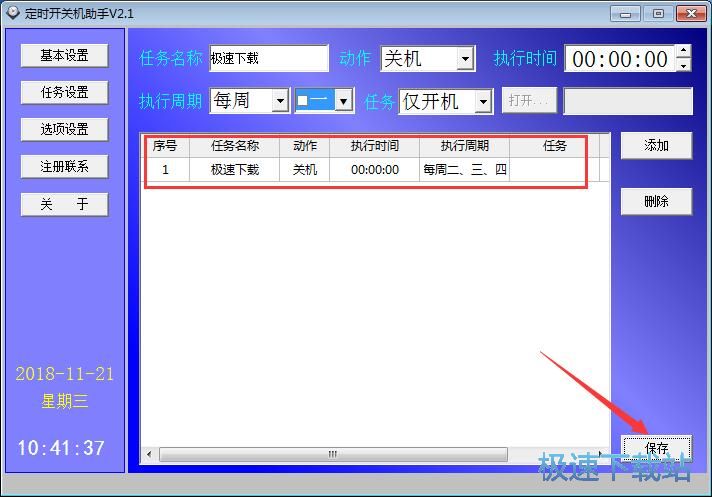Screen dimensions: 712x497
Task: Open 选项设置 options settings page
Action: click(64, 130)
